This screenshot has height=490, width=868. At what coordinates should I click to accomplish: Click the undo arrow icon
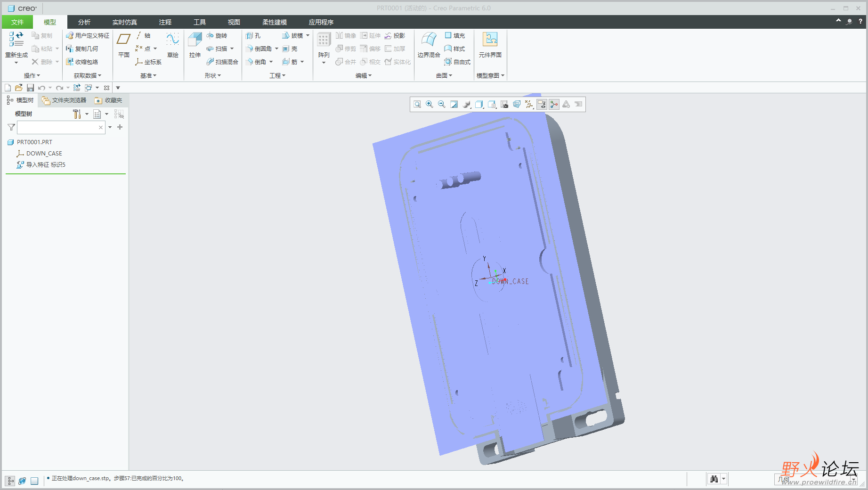[41, 88]
